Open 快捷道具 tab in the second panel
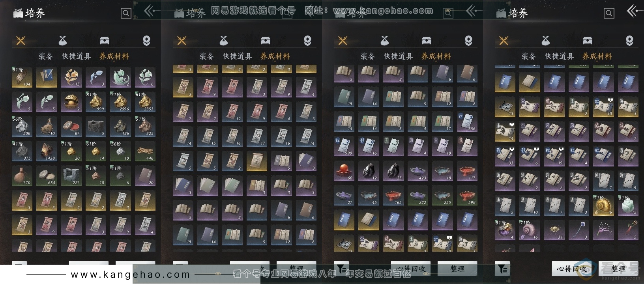The image size is (644, 284). coord(238,56)
